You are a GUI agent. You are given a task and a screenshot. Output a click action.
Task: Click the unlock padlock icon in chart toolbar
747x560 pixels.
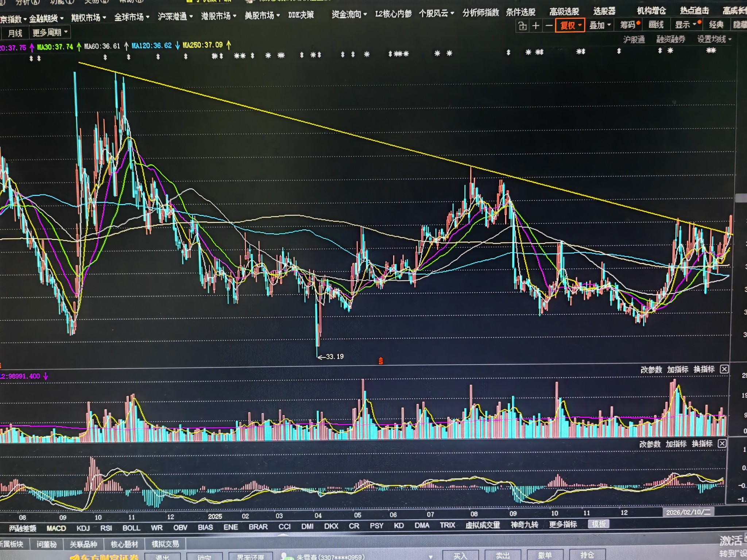click(x=523, y=26)
